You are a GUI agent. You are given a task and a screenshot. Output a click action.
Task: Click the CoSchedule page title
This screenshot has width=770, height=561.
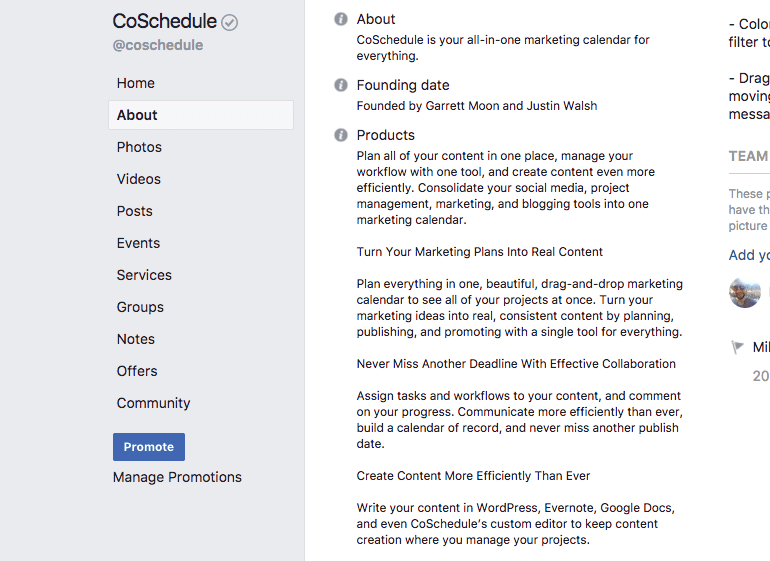(x=164, y=21)
